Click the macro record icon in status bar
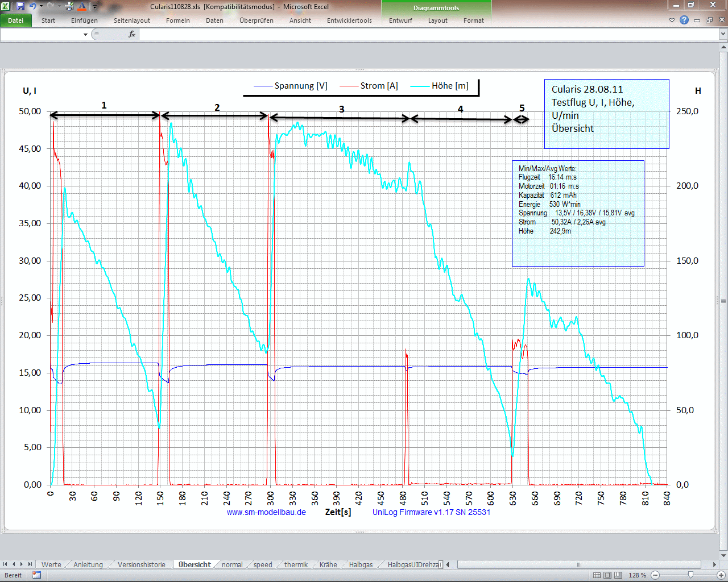Image resolution: width=728 pixels, height=582 pixels. click(x=37, y=575)
